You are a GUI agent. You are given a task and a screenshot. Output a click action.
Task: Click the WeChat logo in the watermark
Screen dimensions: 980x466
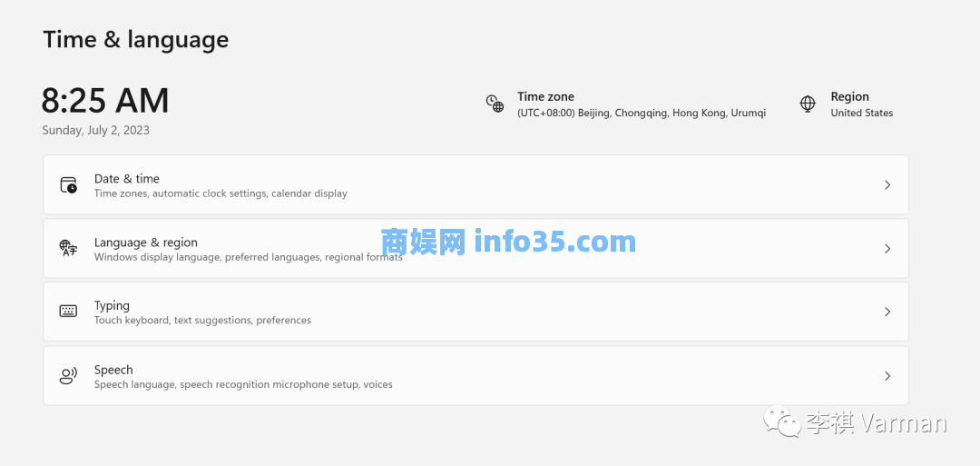[x=781, y=423]
